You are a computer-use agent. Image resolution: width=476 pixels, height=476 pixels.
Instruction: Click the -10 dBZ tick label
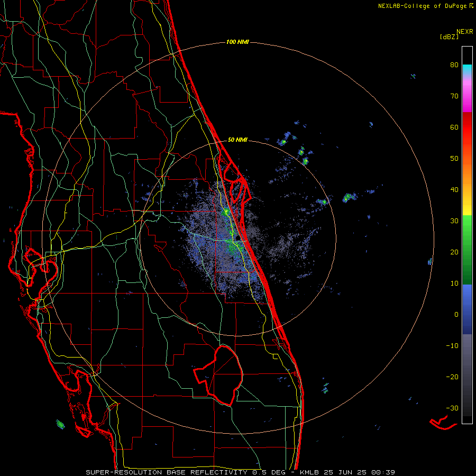[x=452, y=346]
